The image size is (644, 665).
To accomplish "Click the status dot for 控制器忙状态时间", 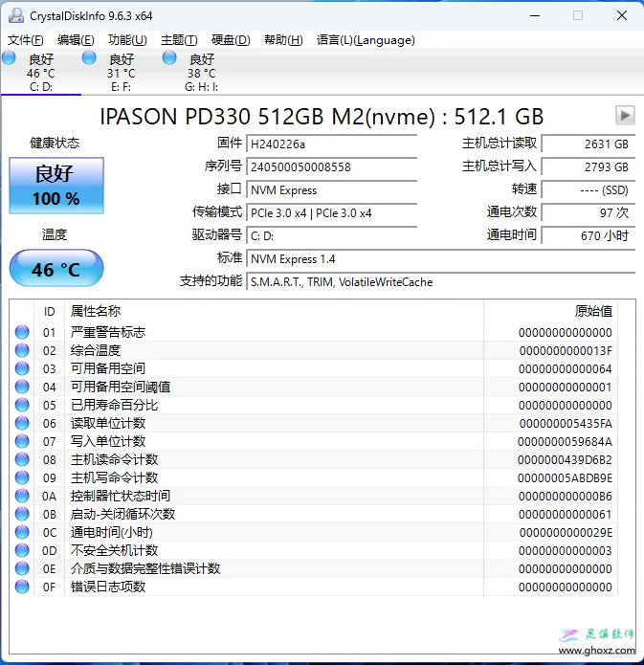I will 22,496.
